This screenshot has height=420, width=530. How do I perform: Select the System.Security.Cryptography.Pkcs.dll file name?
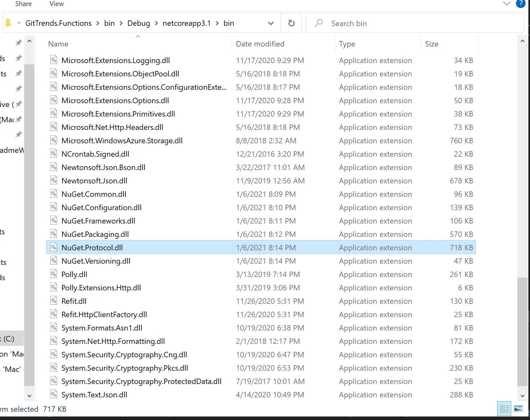tap(125, 368)
